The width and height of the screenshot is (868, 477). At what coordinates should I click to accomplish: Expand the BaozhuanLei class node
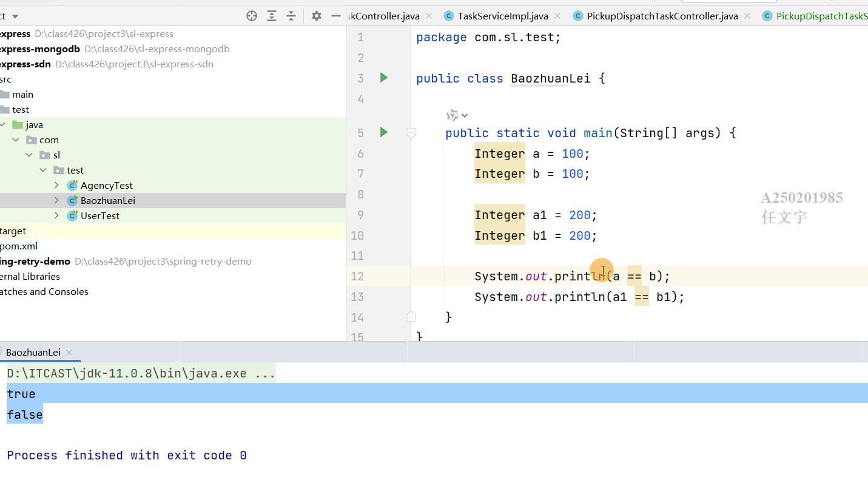click(x=56, y=200)
